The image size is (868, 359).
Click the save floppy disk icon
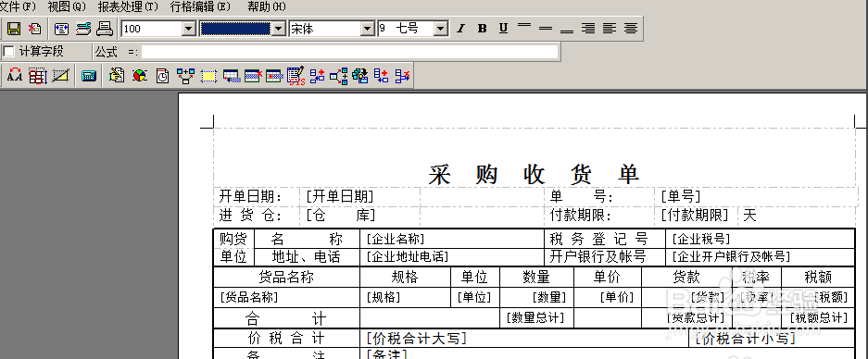coord(14,28)
